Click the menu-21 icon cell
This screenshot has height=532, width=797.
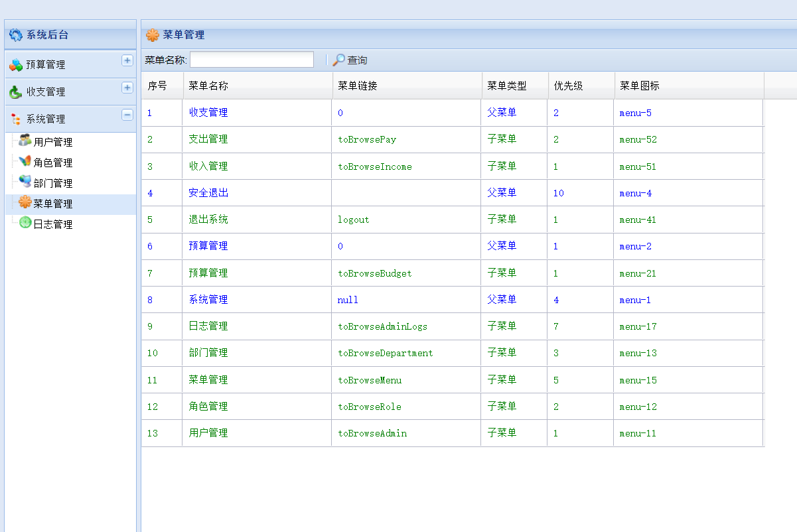click(x=688, y=273)
